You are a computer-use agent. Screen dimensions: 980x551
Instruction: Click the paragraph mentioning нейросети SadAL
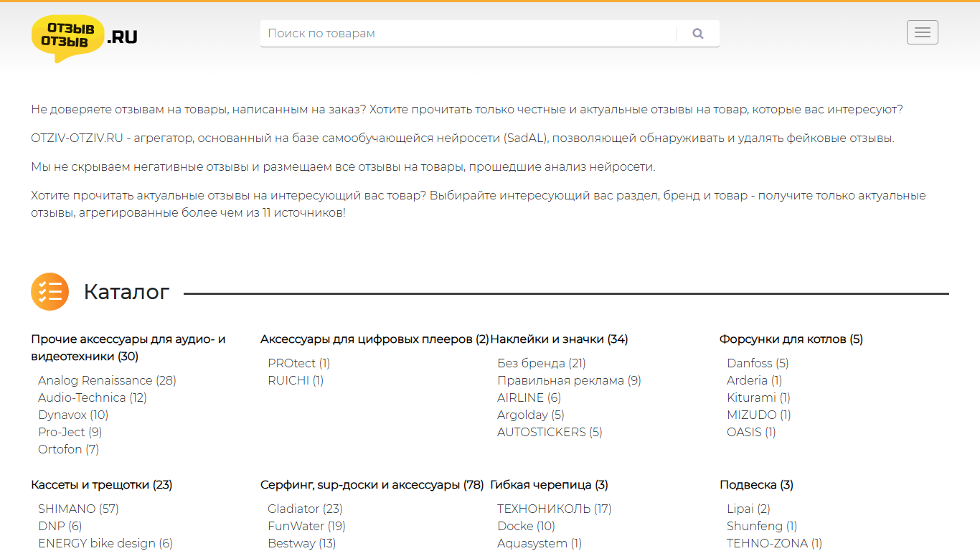[x=463, y=138]
